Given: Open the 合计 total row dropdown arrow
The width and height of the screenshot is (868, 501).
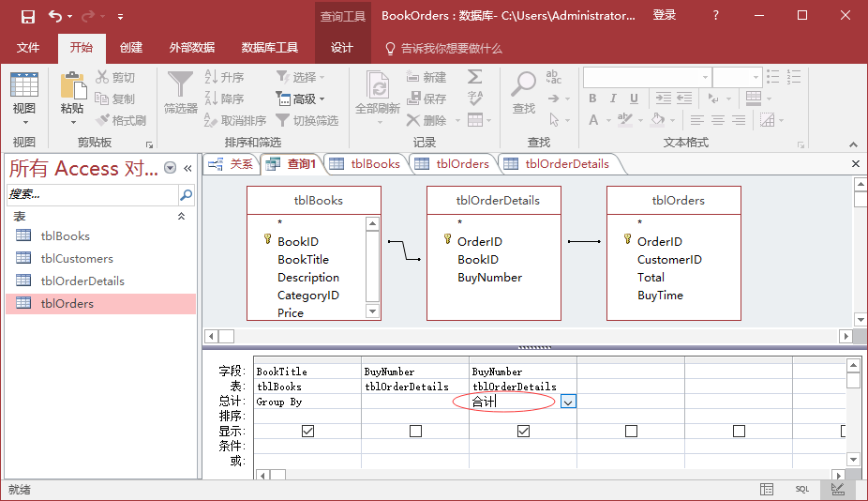Looking at the screenshot, I should click(x=568, y=402).
